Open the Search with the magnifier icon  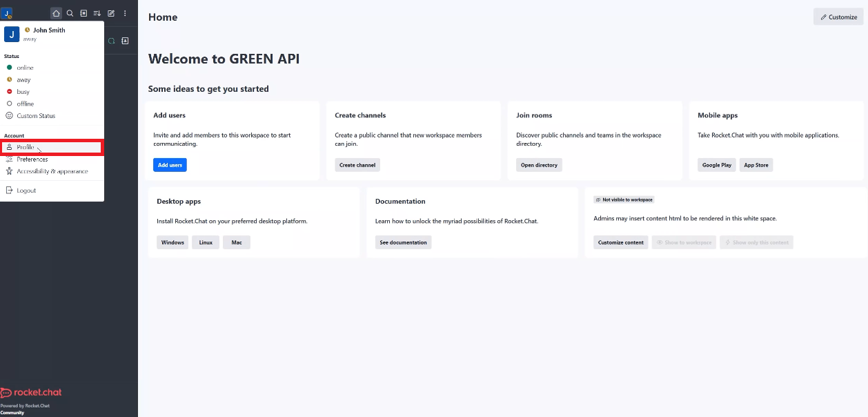[x=70, y=12]
